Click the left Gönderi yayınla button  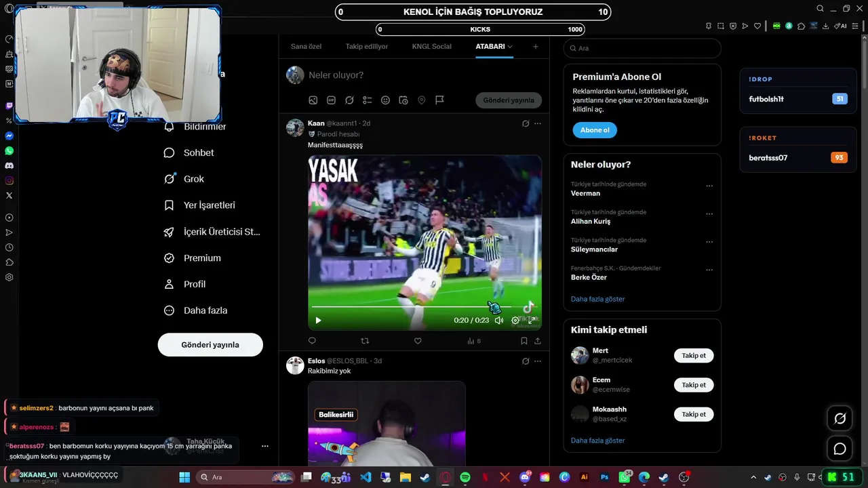[210, 344]
